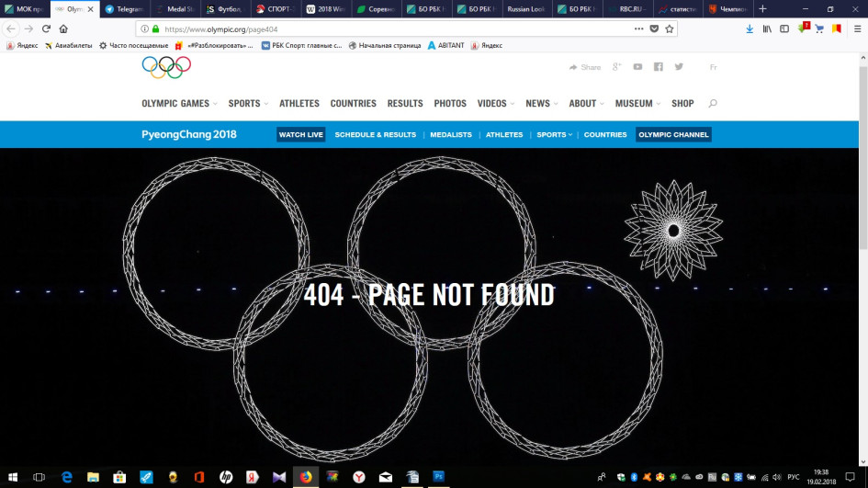Expand the Videos dropdown in navigation

point(495,104)
